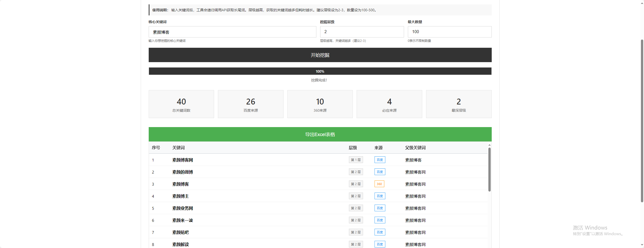The image size is (644, 248).
Task: Click the 百度 badge for 素颜来一波
Action: pos(380,220)
